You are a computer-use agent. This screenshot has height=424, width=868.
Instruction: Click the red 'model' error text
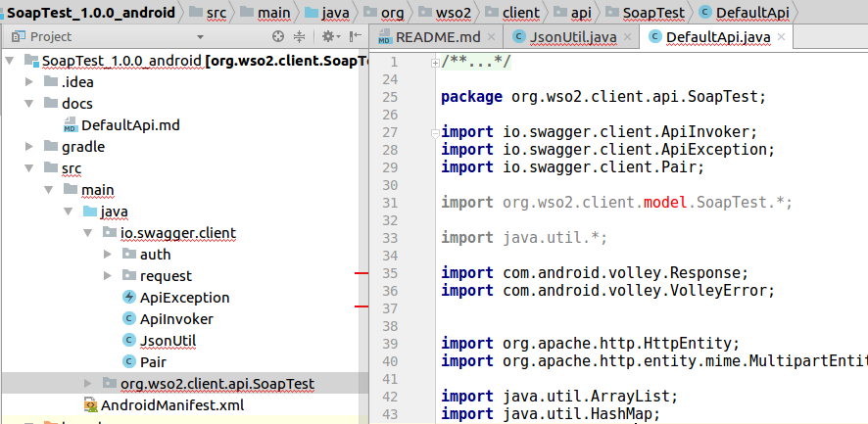[x=665, y=203]
